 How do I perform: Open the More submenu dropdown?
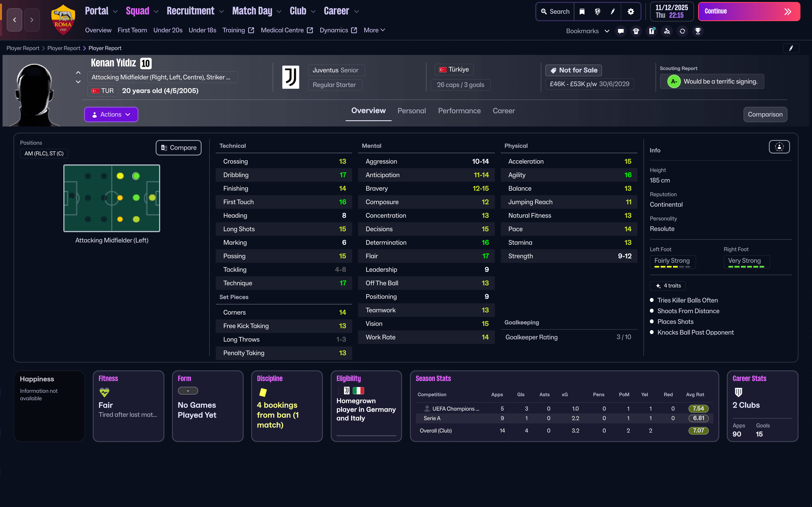(x=374, y=30)
